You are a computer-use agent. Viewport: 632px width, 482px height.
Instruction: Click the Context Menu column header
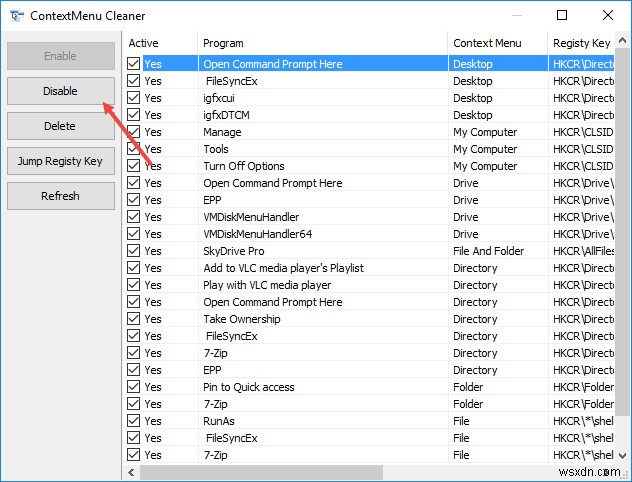coord(498,43)
